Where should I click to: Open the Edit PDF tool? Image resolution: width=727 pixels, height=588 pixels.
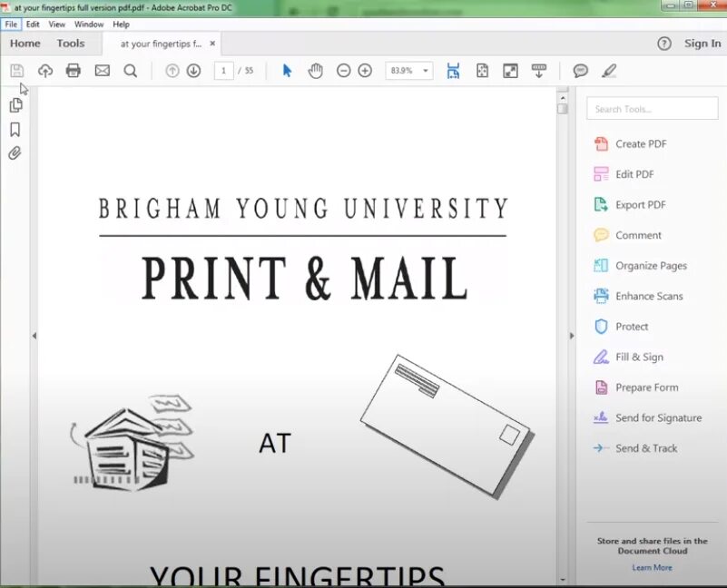[x=624, y=174]
